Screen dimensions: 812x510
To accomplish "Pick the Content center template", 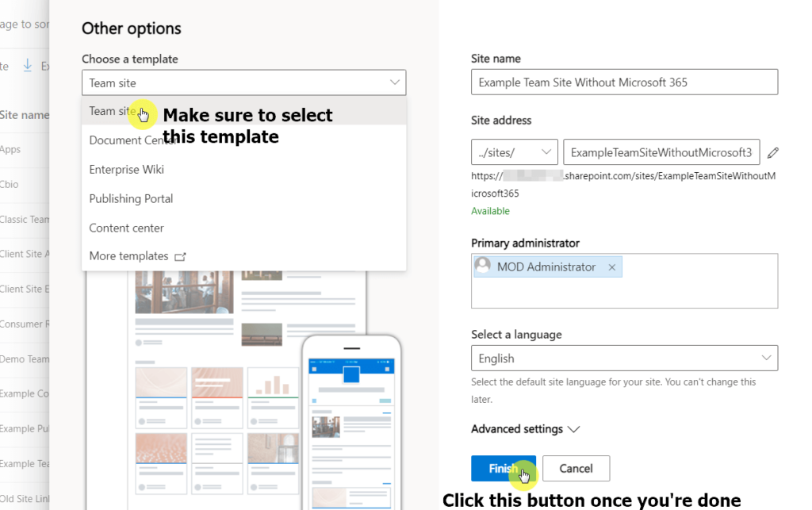I will [x=243, y=228].
